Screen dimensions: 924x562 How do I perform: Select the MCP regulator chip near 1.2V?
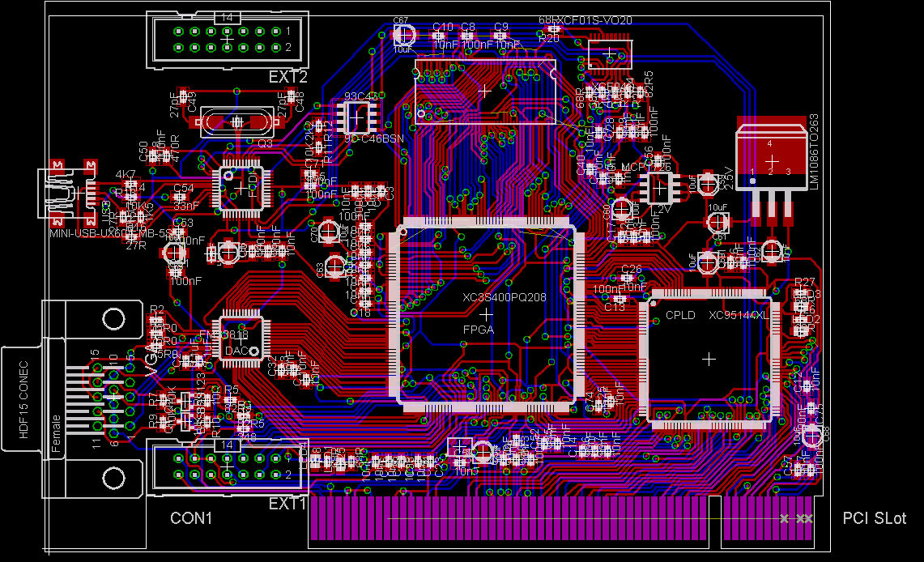click(x=659, y=188)
